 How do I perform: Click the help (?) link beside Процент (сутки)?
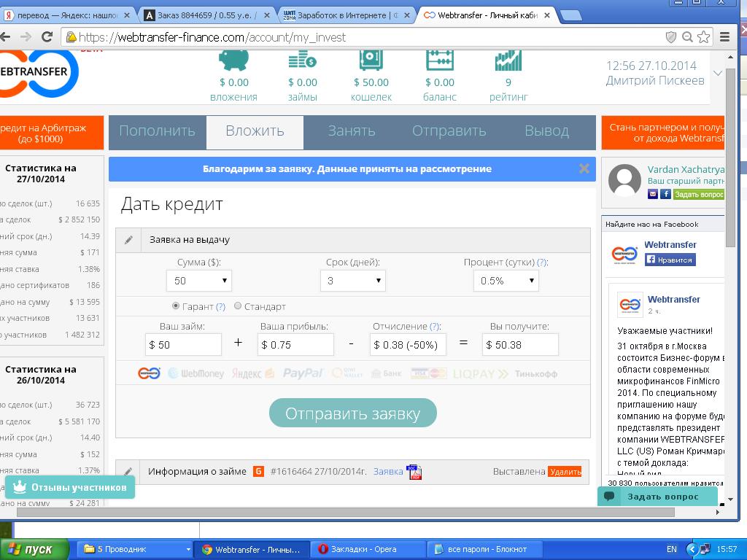pos(542,262)
